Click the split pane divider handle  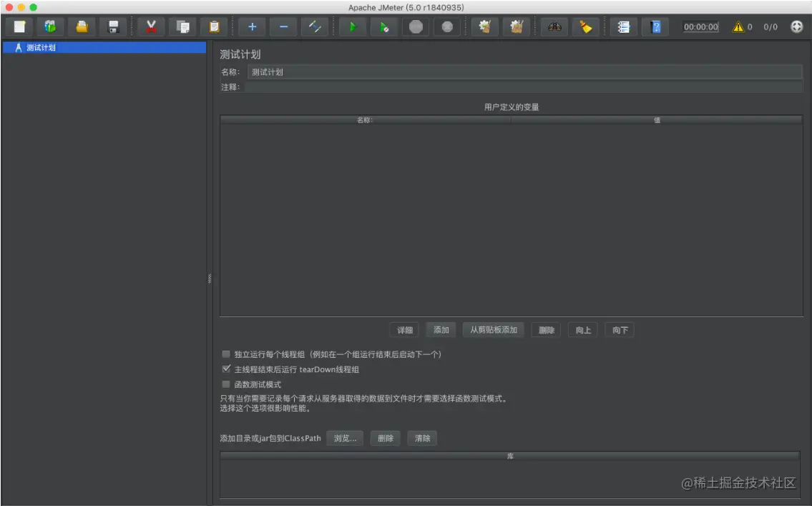click(x=209, y=278)
